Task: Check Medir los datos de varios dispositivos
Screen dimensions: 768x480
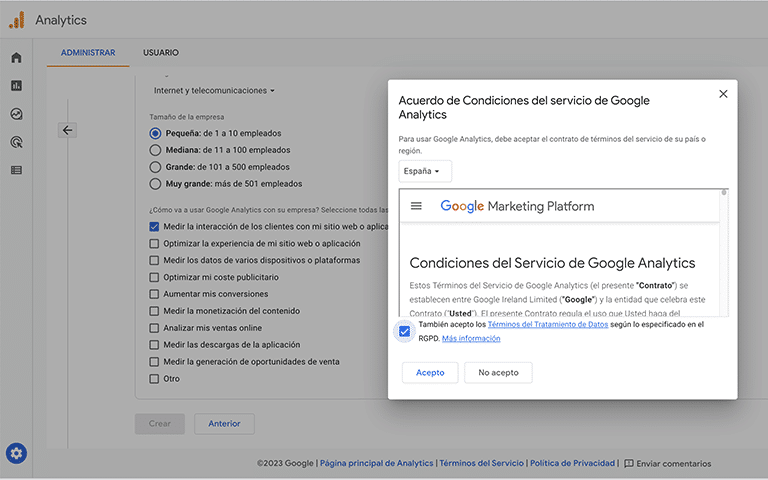Action: click(154, 260)
